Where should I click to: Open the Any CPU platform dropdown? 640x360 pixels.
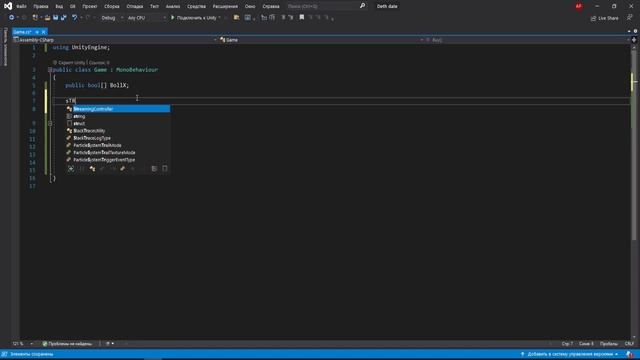coord(146,18)
